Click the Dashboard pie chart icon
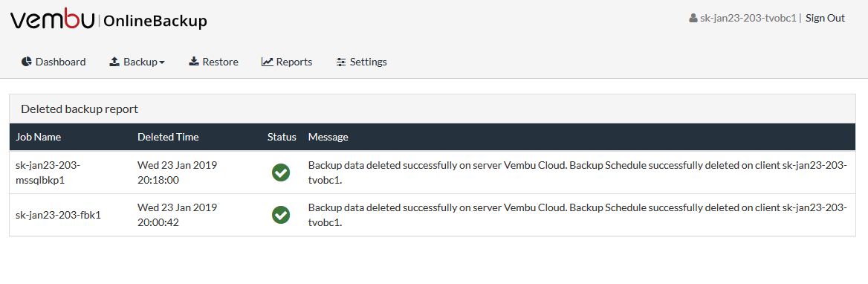The height and width of the screenshot is (284, 868). (27, 62)
